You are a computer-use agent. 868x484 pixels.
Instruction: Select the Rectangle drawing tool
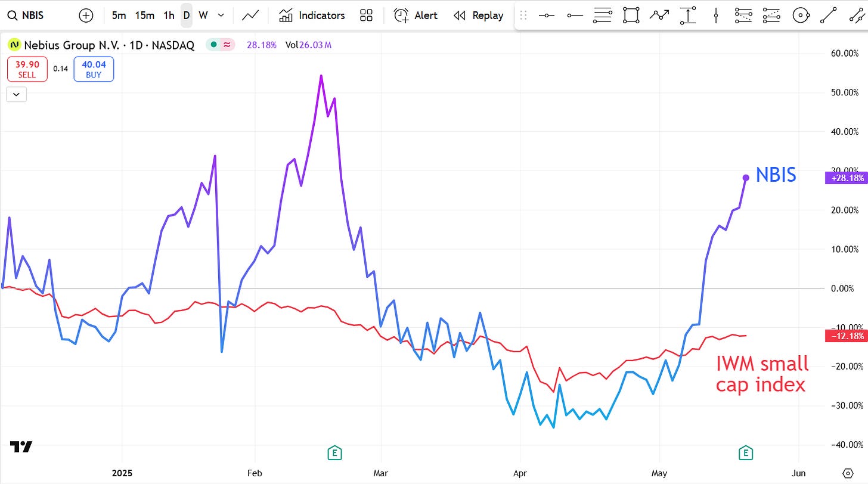pos(631,15)
